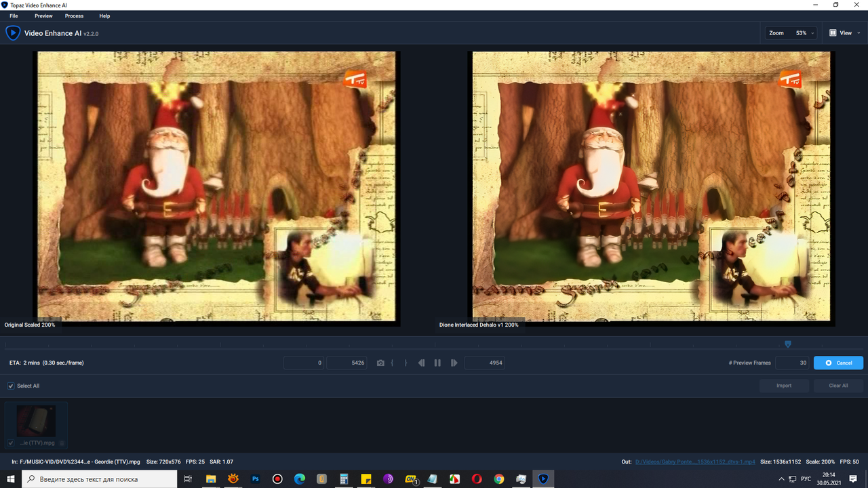Open the View layout dropdown

click(845, 33)
